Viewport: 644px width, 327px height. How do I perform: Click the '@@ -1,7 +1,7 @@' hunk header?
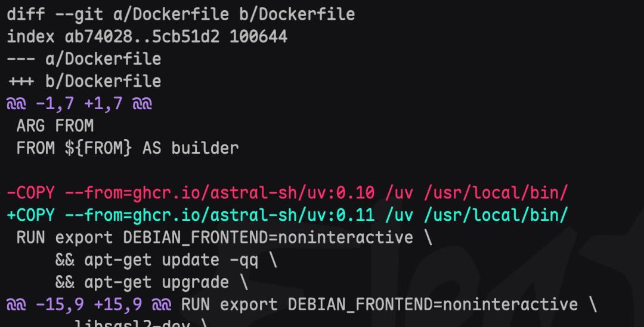click(79, 103)
